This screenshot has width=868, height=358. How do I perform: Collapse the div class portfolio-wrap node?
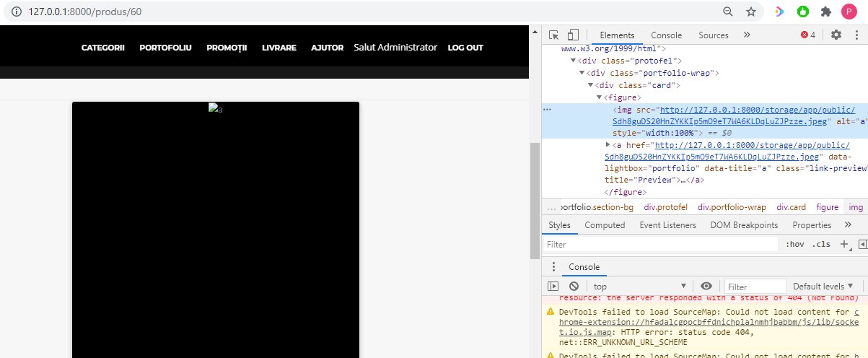tap(582, 73)
